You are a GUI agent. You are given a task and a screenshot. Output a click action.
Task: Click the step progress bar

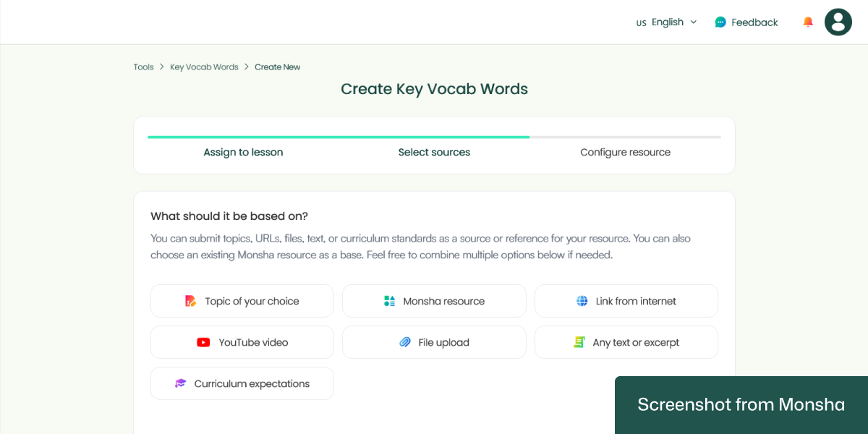(x=434, y=137)
